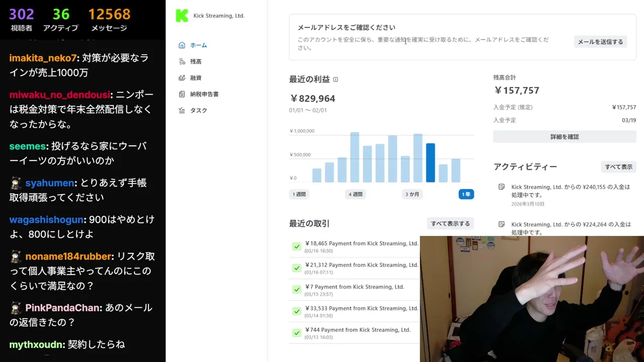The height and width of the screenshot is (362, 644).
Task: Click the financing icon beside 融資
Action: tap(182, 78)
